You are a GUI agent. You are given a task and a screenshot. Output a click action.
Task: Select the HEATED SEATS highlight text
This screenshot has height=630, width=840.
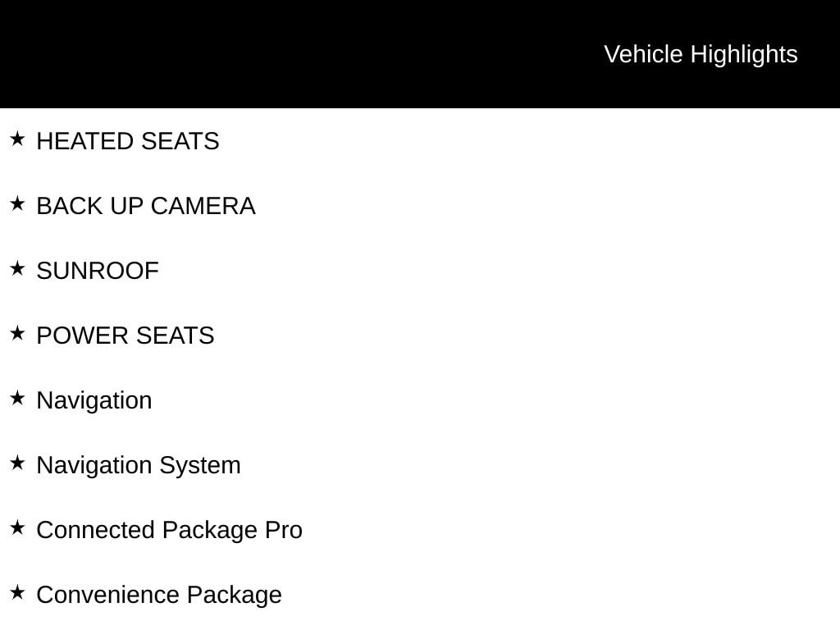tap(128, 141)
